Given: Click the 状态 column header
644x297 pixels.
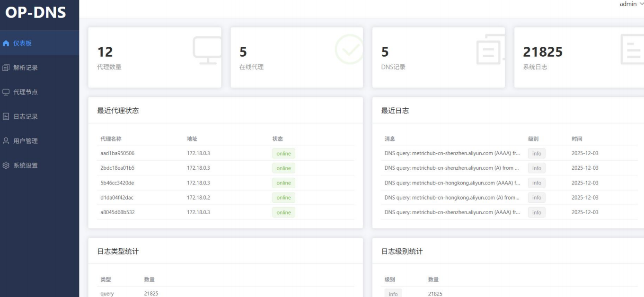Looking at the screenshot, I should click(x=278, y=139).
